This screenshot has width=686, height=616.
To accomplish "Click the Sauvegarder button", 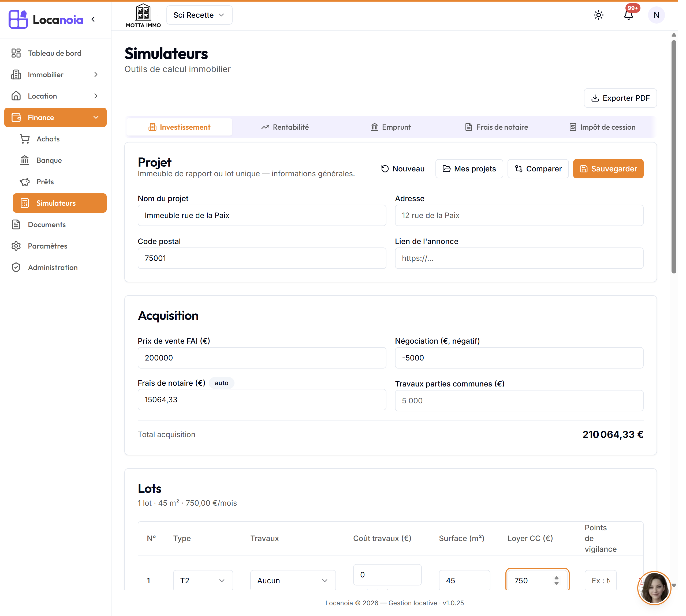I will [608, 168].
